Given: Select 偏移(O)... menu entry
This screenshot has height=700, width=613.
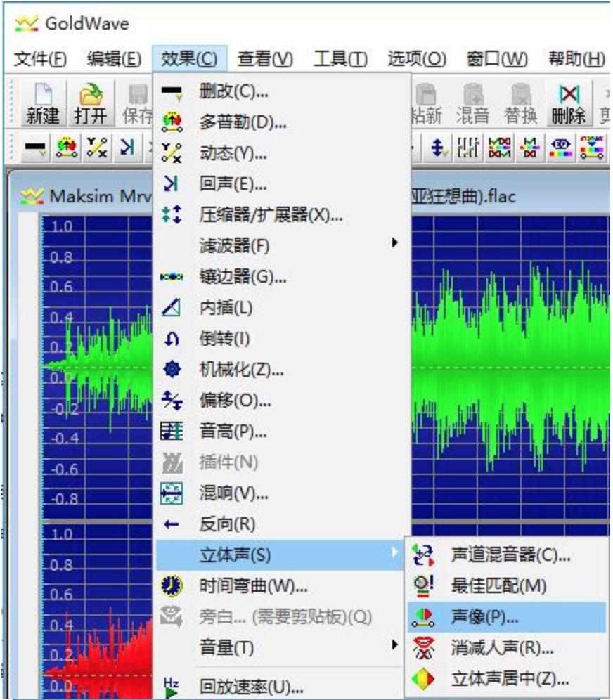Looking at the screenshot, I should (x=281, y=401).
